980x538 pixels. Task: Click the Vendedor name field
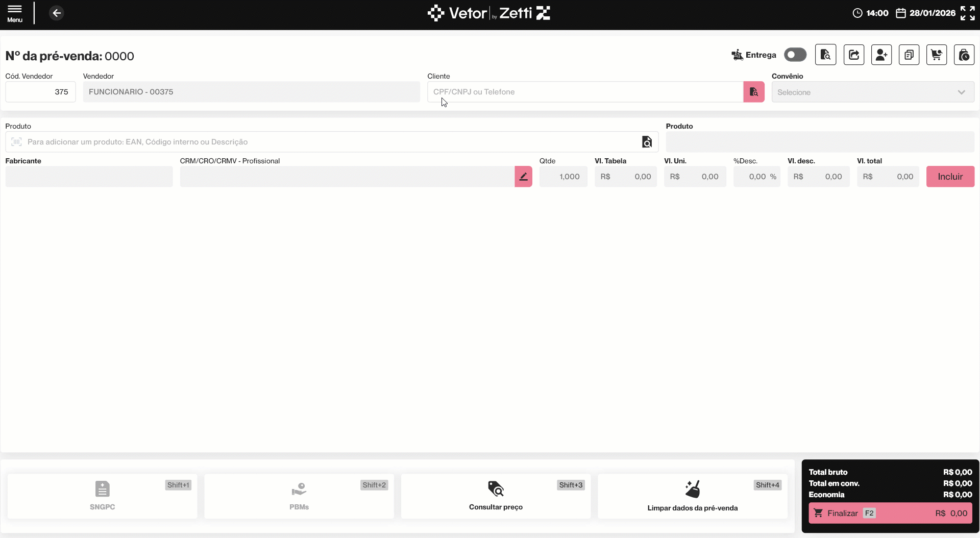tap(252, 92)
